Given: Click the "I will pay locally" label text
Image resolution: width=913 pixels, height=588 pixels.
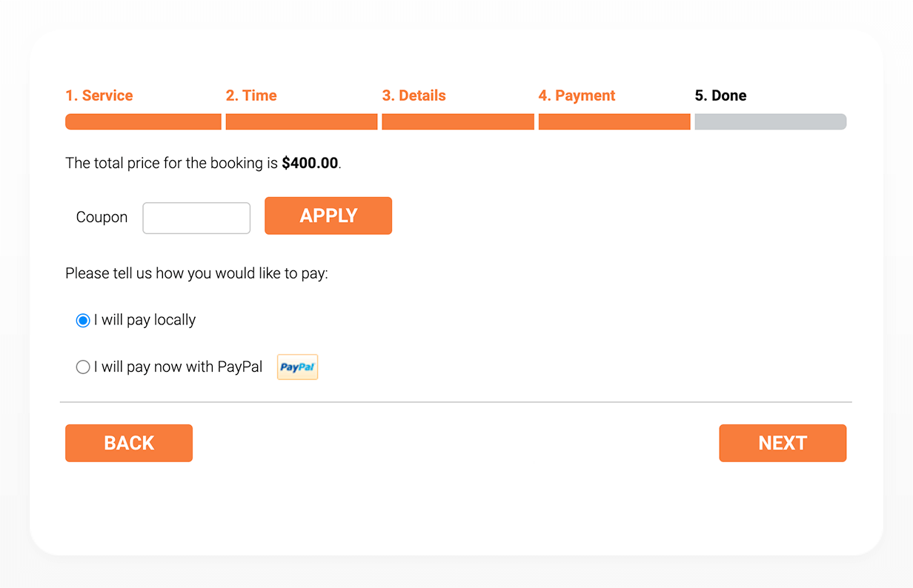Looking at the screenshot, I should (x=145, y=320).
